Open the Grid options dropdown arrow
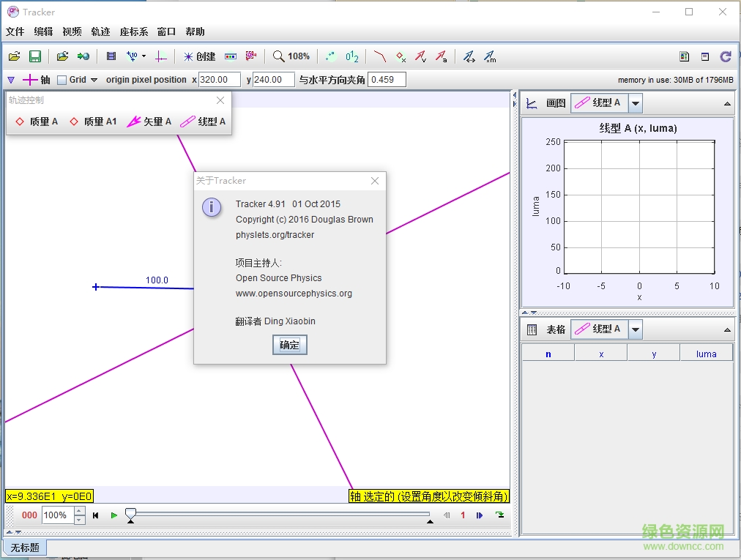This screenshot has width=741, height=560. [x=94, y=79]
